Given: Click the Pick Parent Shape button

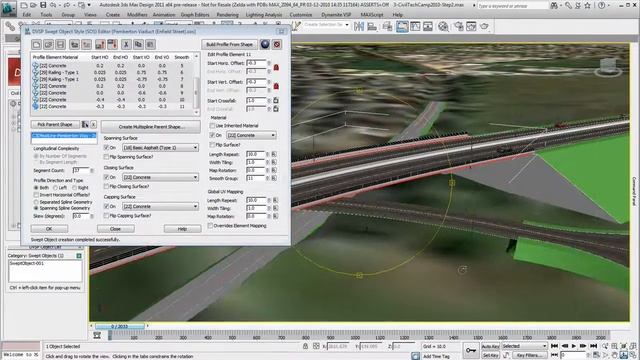Looking at the screenshot, I should [x=55, y=124].
